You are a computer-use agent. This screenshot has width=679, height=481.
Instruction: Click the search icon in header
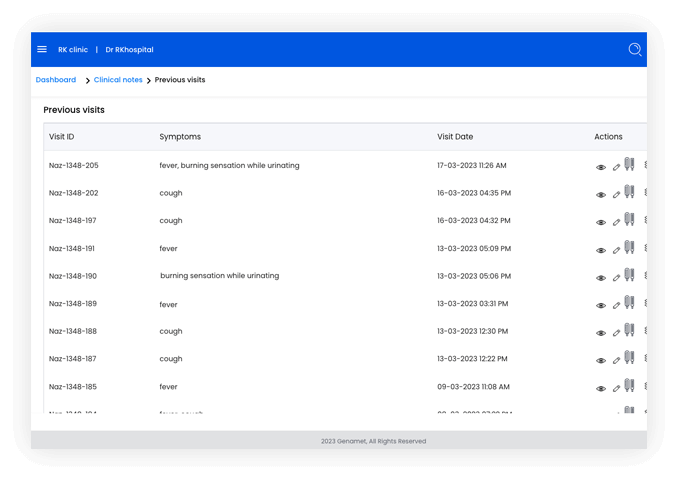point(634,49)
